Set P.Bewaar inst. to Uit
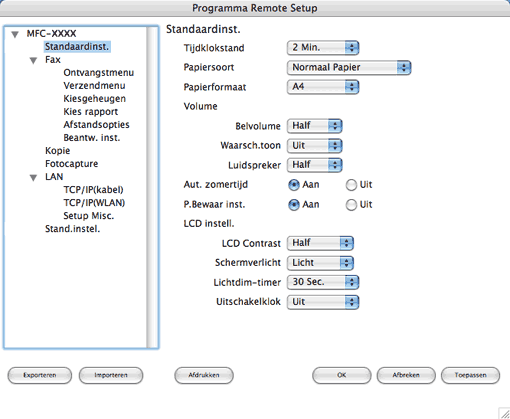Viewport: 510px width, 419px height. coord(351,205)
